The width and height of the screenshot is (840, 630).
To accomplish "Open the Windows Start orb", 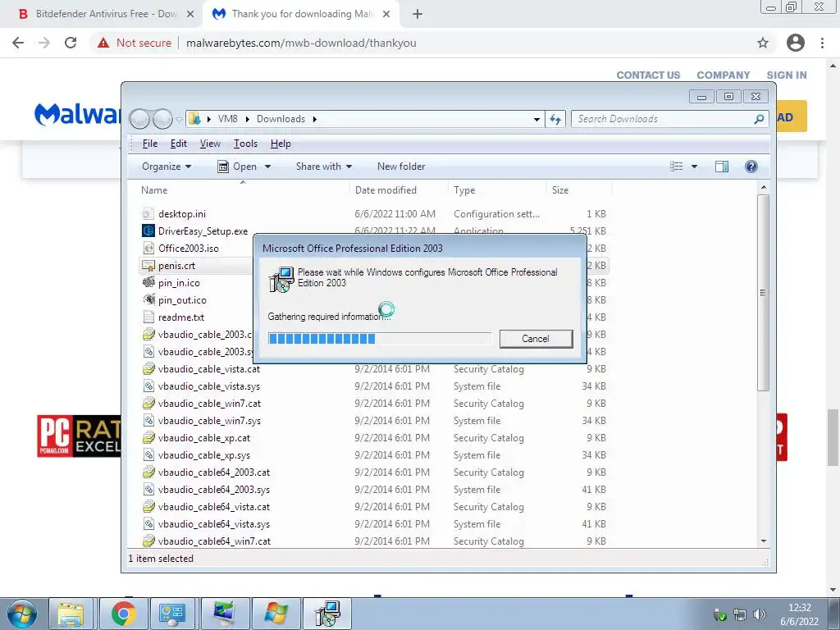I will click(22, 614).
